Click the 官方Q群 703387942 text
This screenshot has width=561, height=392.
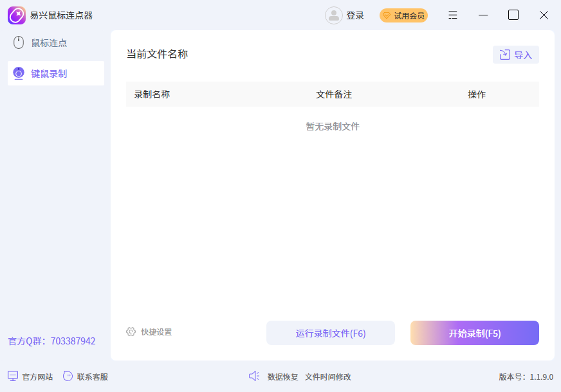52,341
